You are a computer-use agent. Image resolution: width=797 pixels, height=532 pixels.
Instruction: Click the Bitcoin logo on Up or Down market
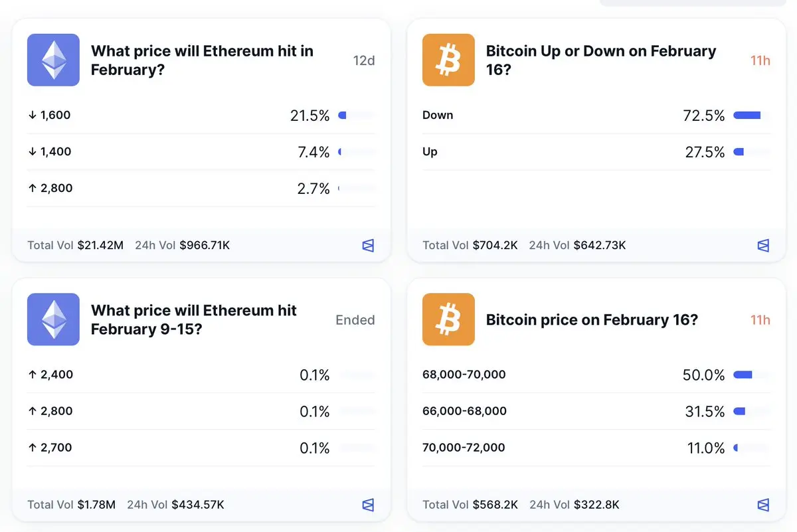pyautogui.click(x=448, y=60)
